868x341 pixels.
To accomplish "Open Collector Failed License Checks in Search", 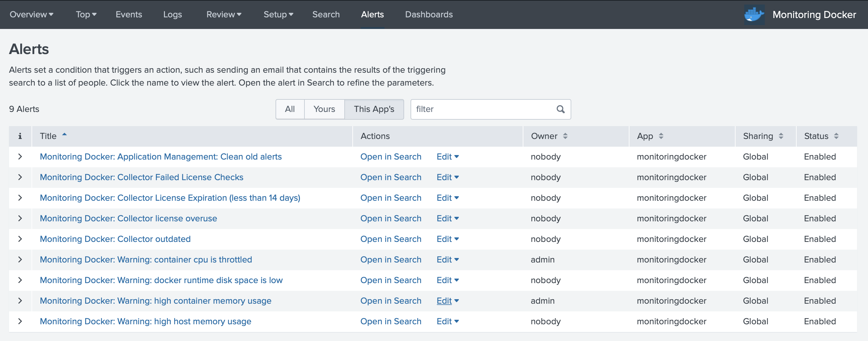I will point(391,177).
